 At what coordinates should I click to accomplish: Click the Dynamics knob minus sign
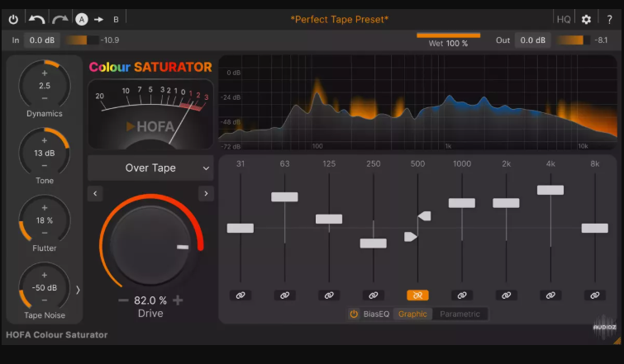[x=45, y=98]
